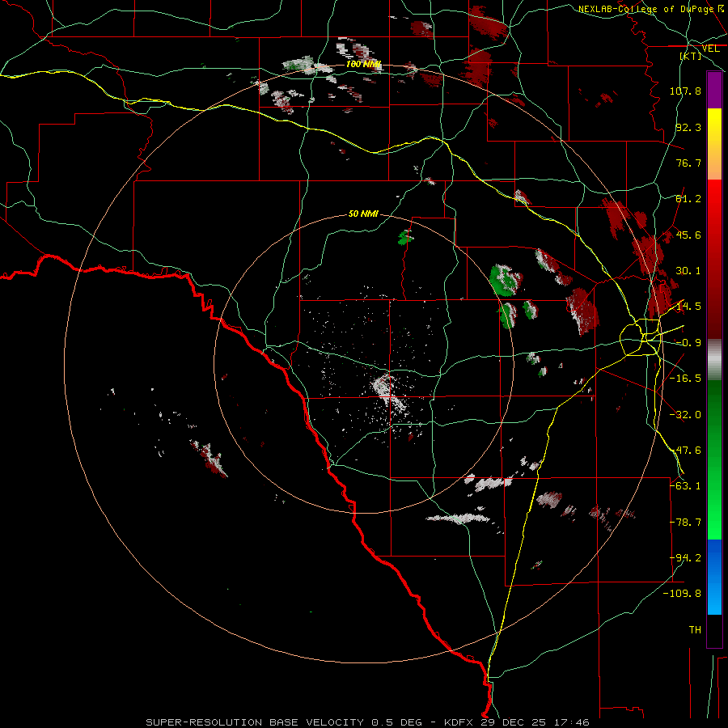Viewport: 728px width, 728px height.
Task: Click the small green echo below 50 NMI label
Action: 405,237
